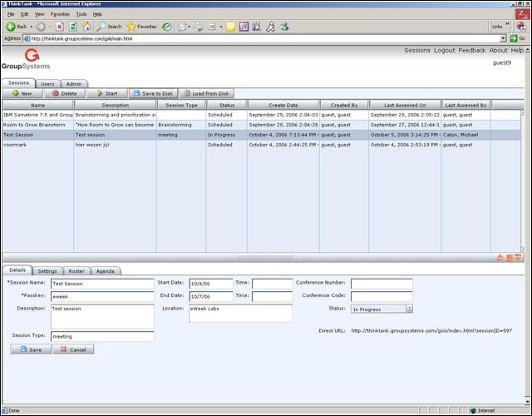Viewport: 532px width, 416px height.
Task: Go to Home page icon
Action: (86, 27)
